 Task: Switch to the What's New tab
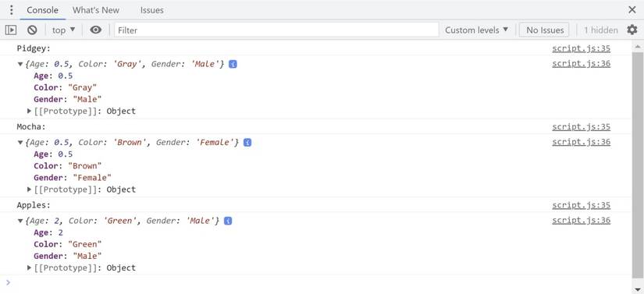tap(96, 10)
